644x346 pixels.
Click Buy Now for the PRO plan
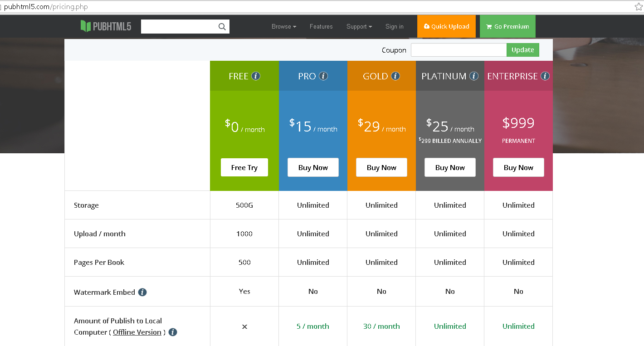point(313,167)
